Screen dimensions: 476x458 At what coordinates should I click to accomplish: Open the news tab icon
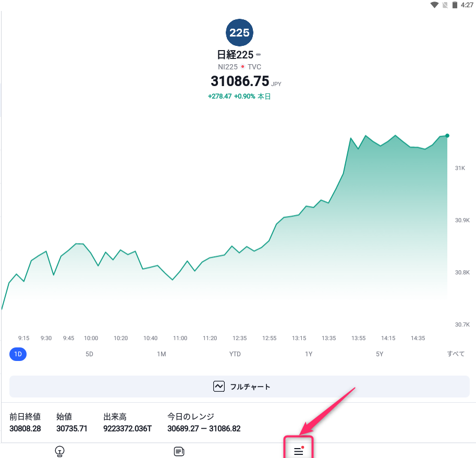tap(179, 452)
